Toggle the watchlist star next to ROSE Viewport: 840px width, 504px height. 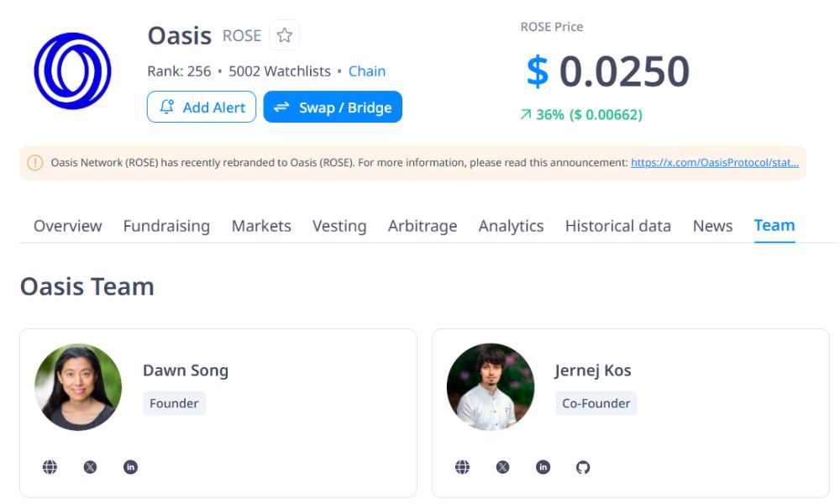(x=284, y=35)
